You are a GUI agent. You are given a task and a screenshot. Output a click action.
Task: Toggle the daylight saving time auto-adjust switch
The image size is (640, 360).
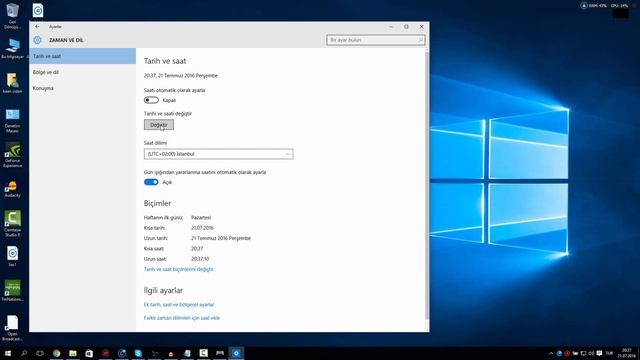[x=151, y=182]
